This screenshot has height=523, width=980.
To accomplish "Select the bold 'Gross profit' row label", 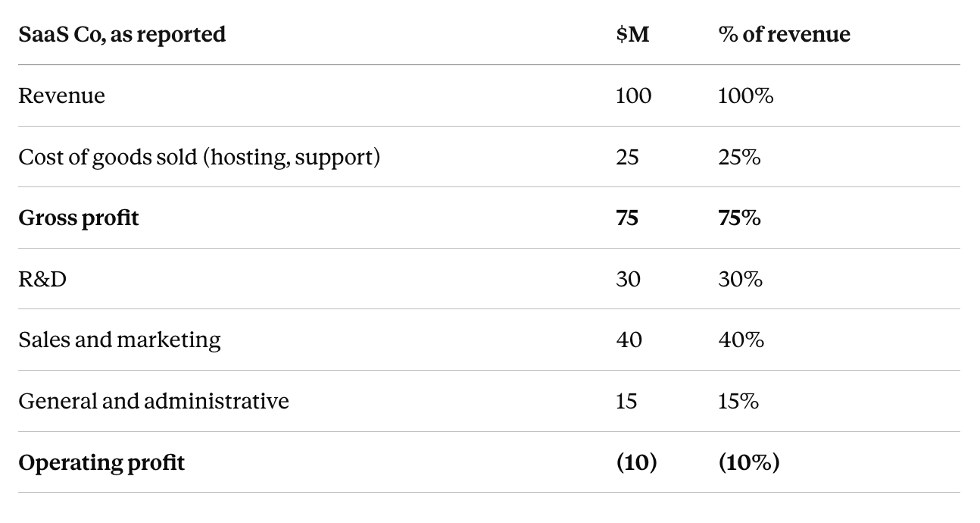I will (x=79, y=219).
